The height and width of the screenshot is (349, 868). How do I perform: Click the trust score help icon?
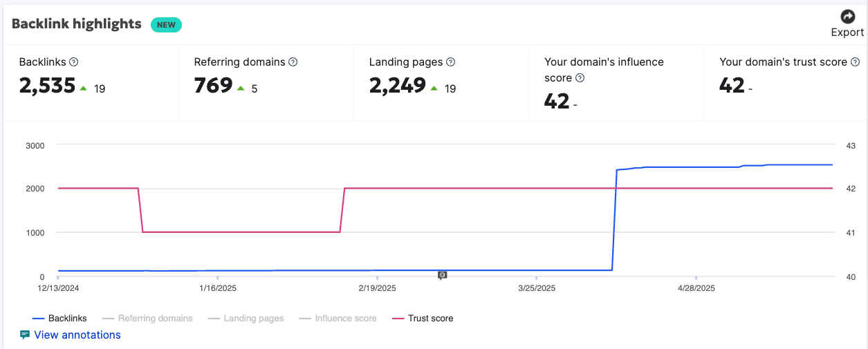pos(855,62)
